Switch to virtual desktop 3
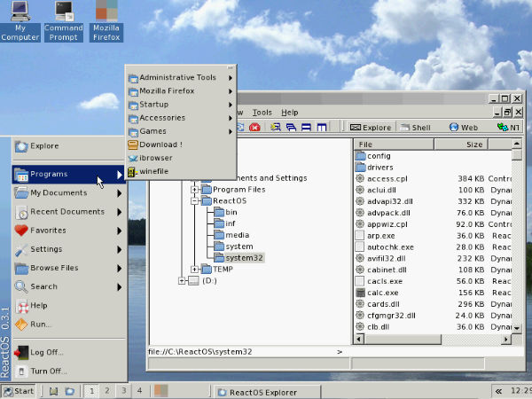Screen dimensions: 532x399 click(122, 390)
